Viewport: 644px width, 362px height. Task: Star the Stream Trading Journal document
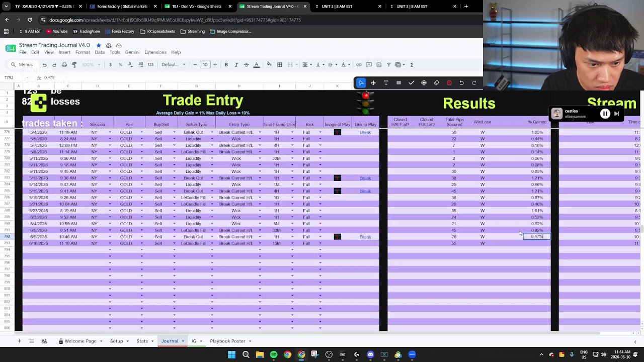[x=99, y=45]
